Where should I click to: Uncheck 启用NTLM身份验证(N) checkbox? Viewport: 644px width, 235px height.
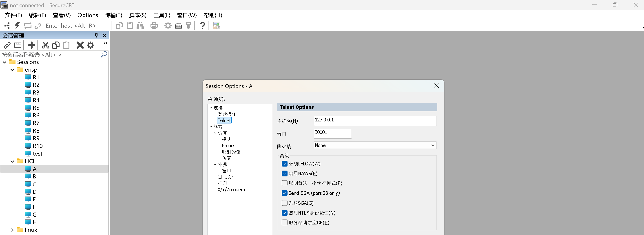285,213
